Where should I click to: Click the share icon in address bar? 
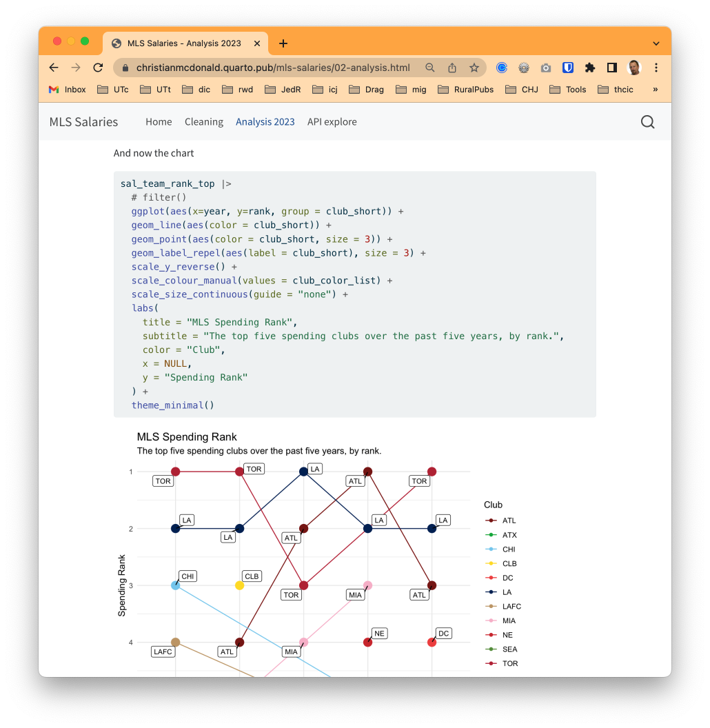coord(452,68)
